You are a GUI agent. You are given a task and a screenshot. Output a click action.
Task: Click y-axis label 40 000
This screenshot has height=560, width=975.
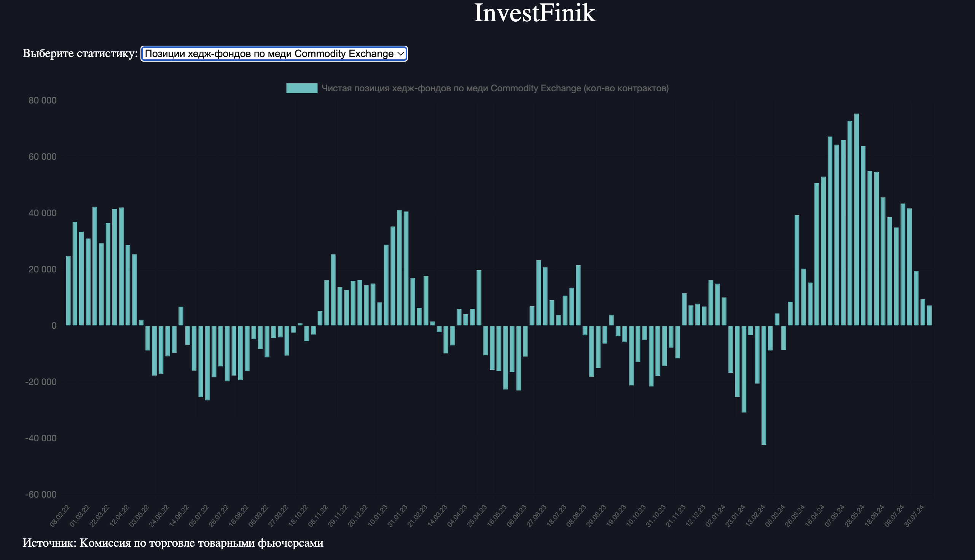click(x=42, y=213)
